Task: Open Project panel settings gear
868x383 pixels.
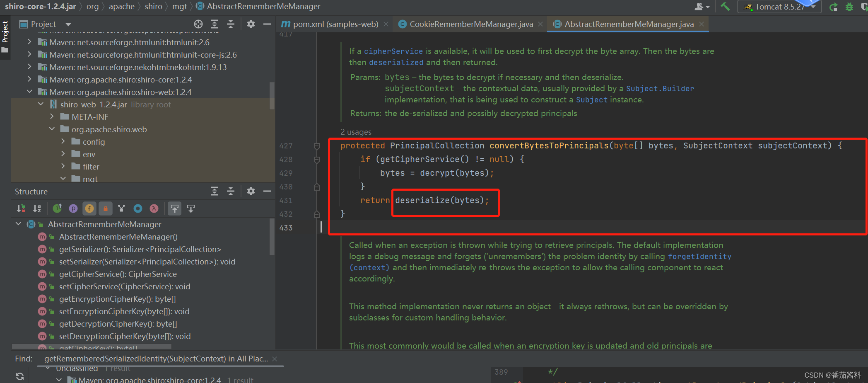Action: pyautogui.click(x=251, y=24)
